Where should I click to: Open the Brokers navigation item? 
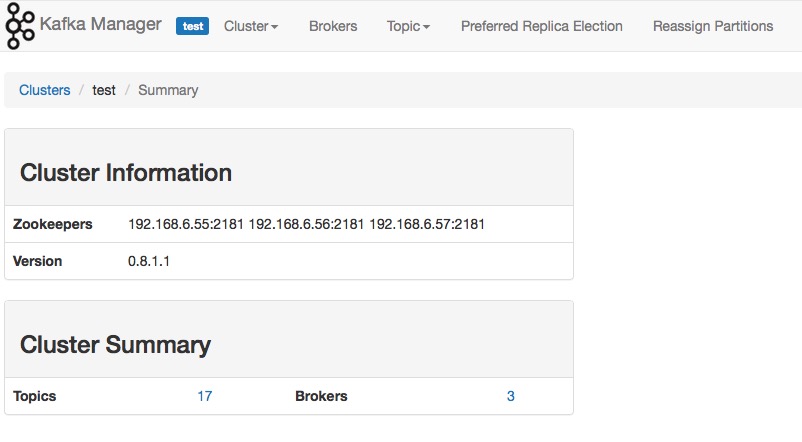[333, 26]
